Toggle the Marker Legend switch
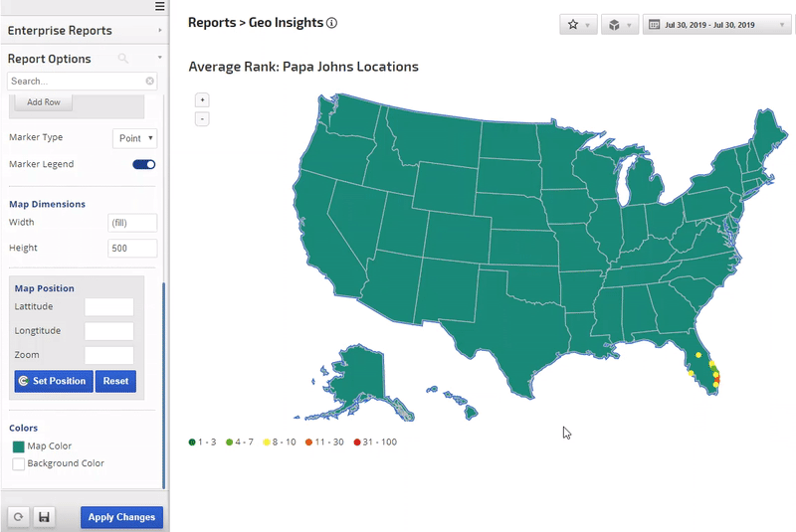Screen dimensions: 796x532 click(144, 165)
